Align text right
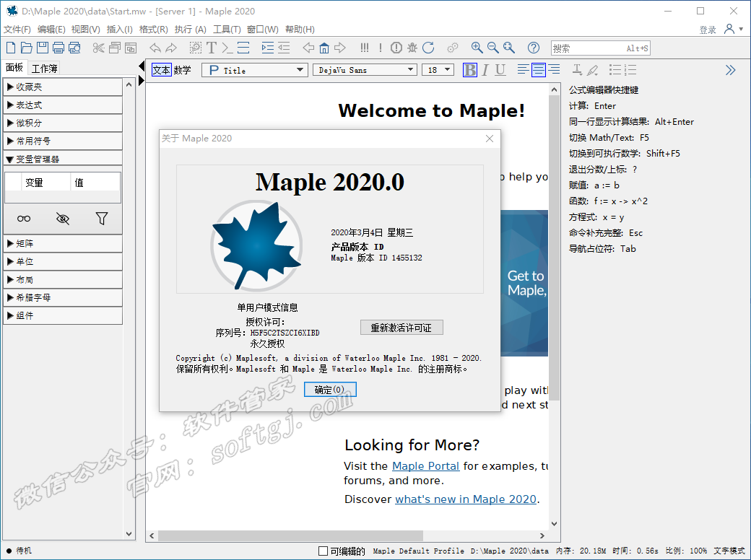The image size is (751, 560). pyautogui.click(x=554, y=70)
